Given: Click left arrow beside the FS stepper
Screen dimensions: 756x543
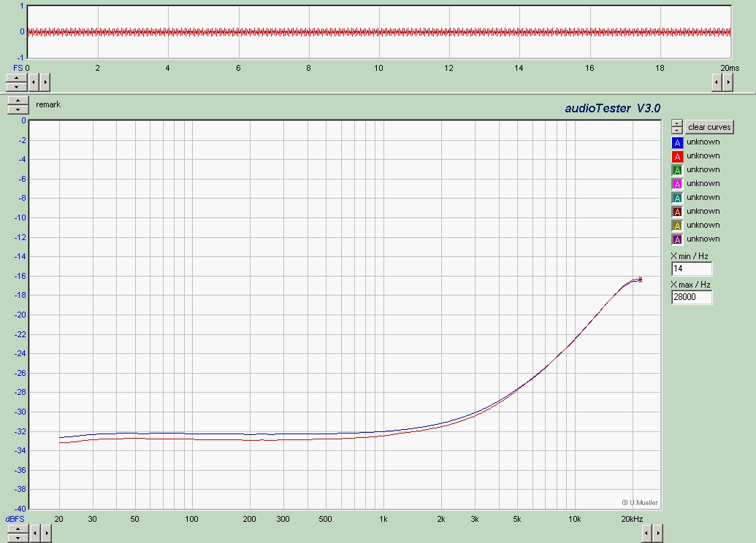Looking at the screenshot, I should coord(34,82).
